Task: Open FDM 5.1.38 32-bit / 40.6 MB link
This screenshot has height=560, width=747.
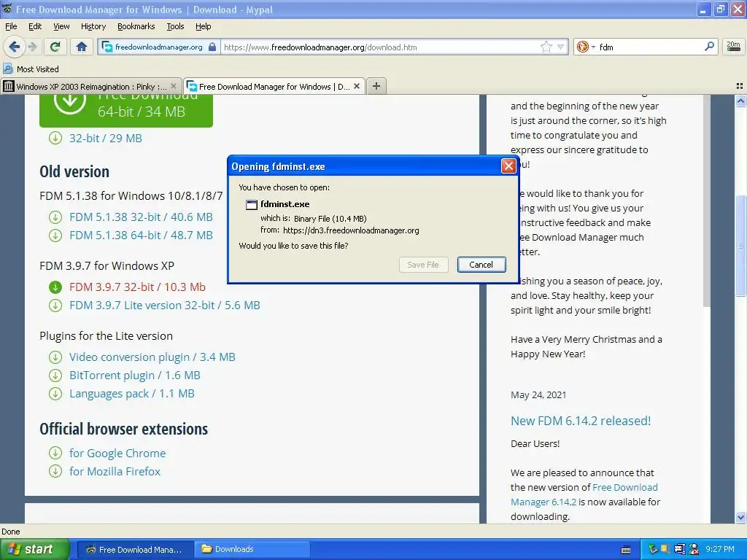Action: [x=141, y=217]
